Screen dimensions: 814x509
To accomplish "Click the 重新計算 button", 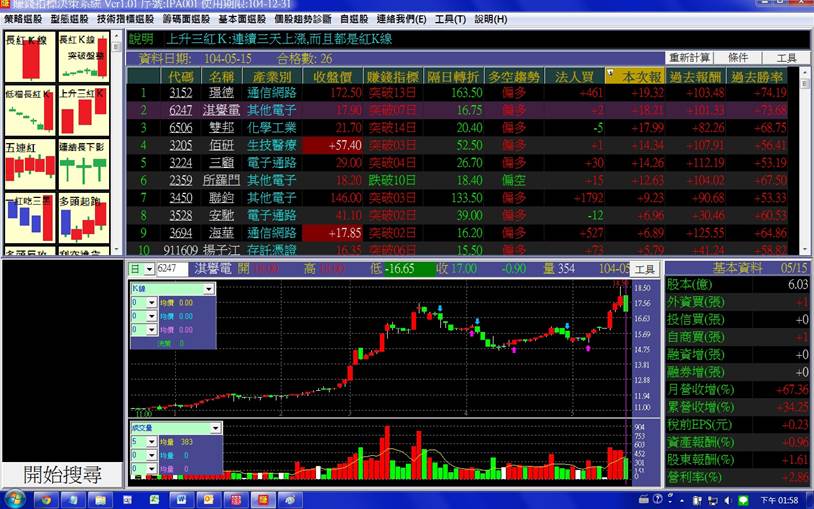I will pyautogui.click(x=689, y=58).
